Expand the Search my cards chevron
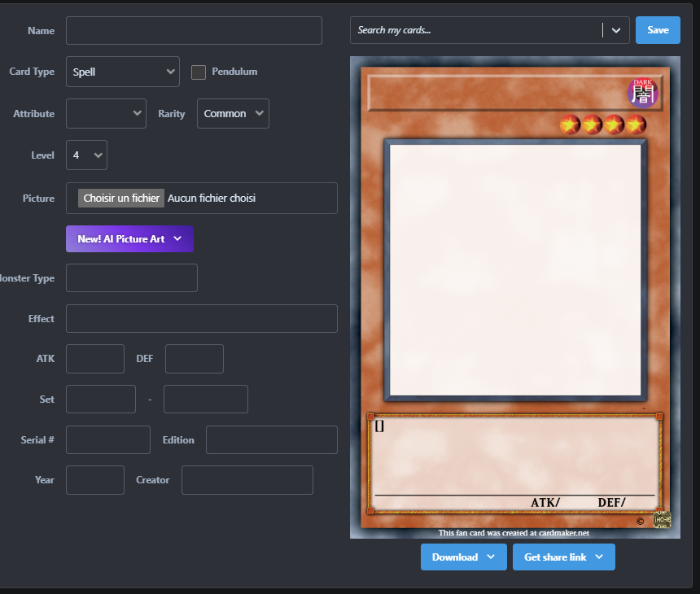700x594 pixels. point(616,30)
